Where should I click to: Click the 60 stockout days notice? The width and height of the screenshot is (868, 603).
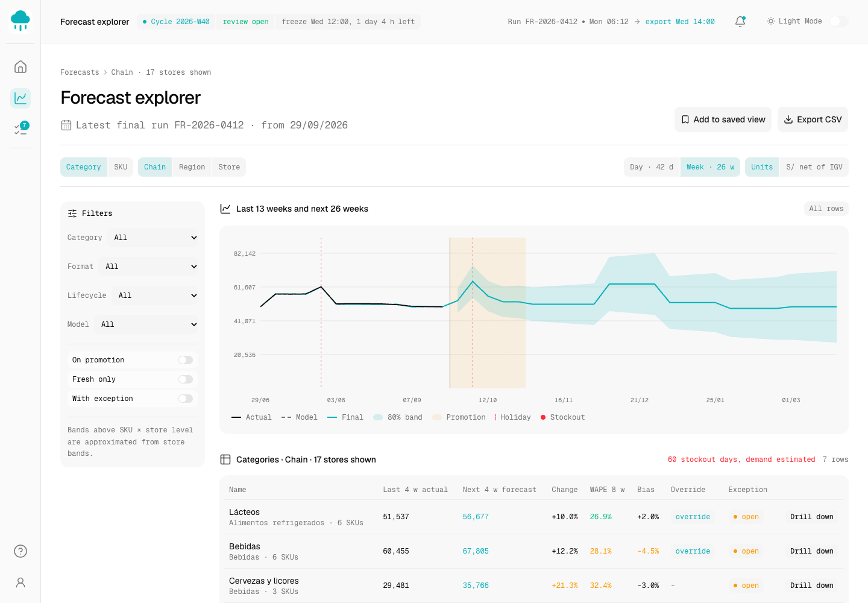pyautogui.click(x=741, y=459)
